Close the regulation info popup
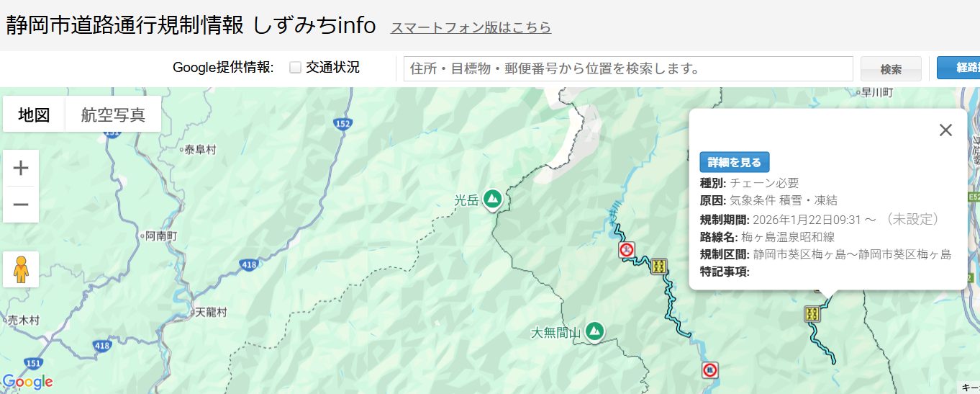 [945, 130]
